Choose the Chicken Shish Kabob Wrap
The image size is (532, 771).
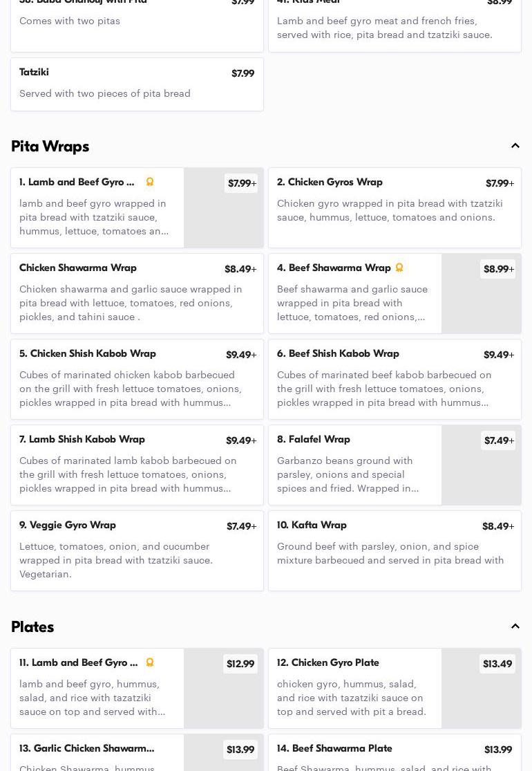pos(137,379)
